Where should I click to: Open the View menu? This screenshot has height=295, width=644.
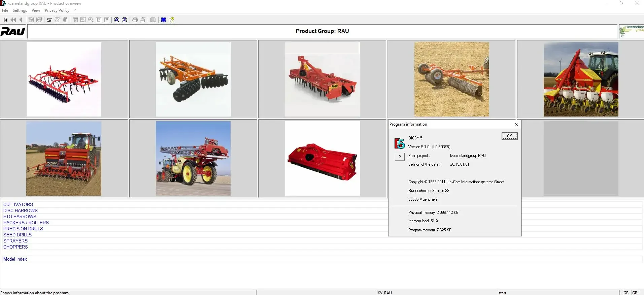[x=36, y=10]
